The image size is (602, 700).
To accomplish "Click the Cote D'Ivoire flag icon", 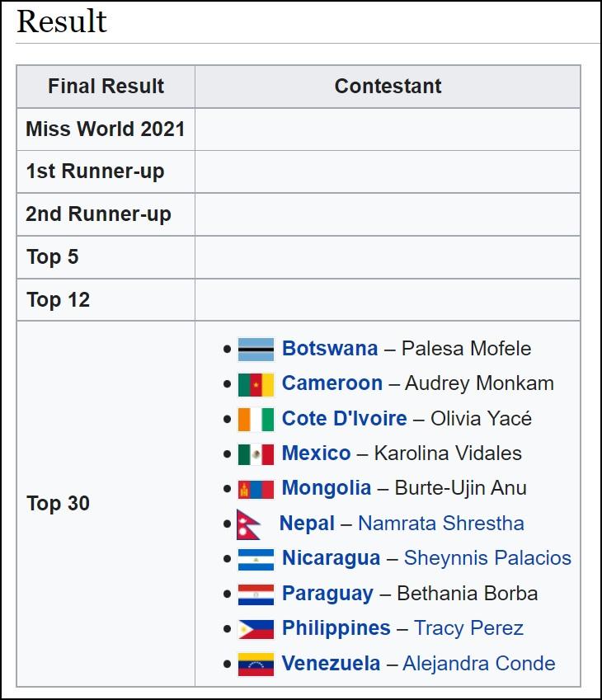I will point(256,419).
